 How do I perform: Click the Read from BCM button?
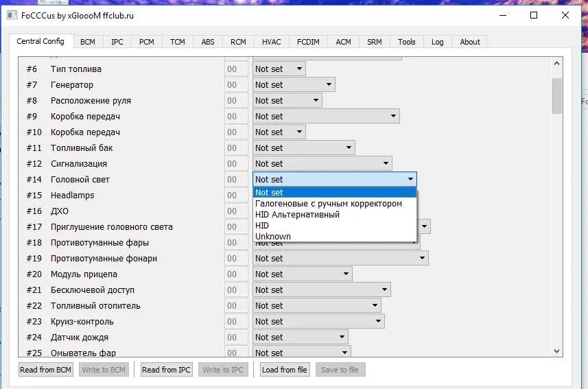click(45, 370)
